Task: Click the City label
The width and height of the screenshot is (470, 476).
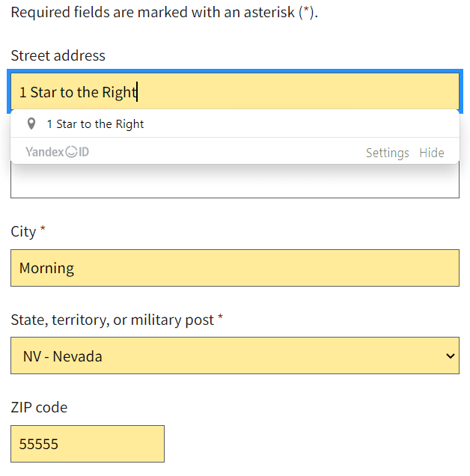Action: pos(23,231)
